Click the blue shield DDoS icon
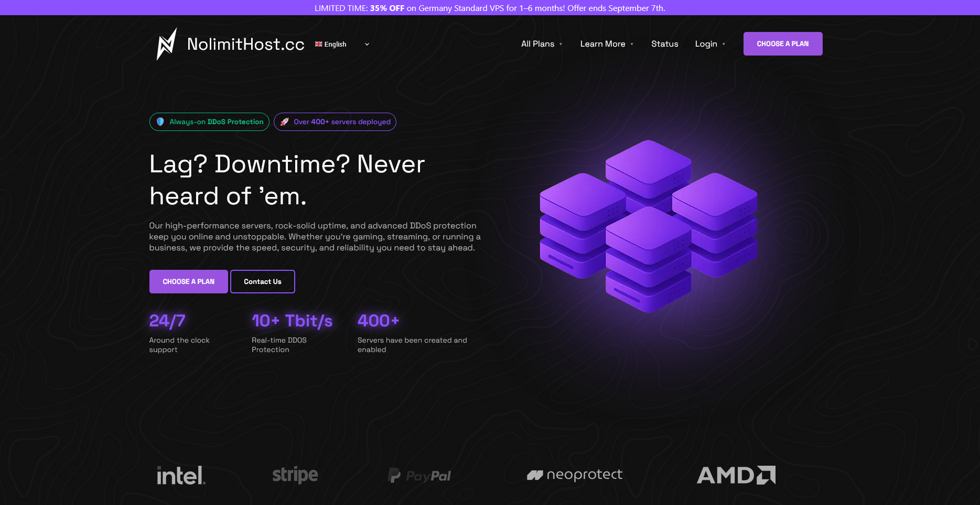The height and width of the screenshot is (505, 980). point(160,122)
